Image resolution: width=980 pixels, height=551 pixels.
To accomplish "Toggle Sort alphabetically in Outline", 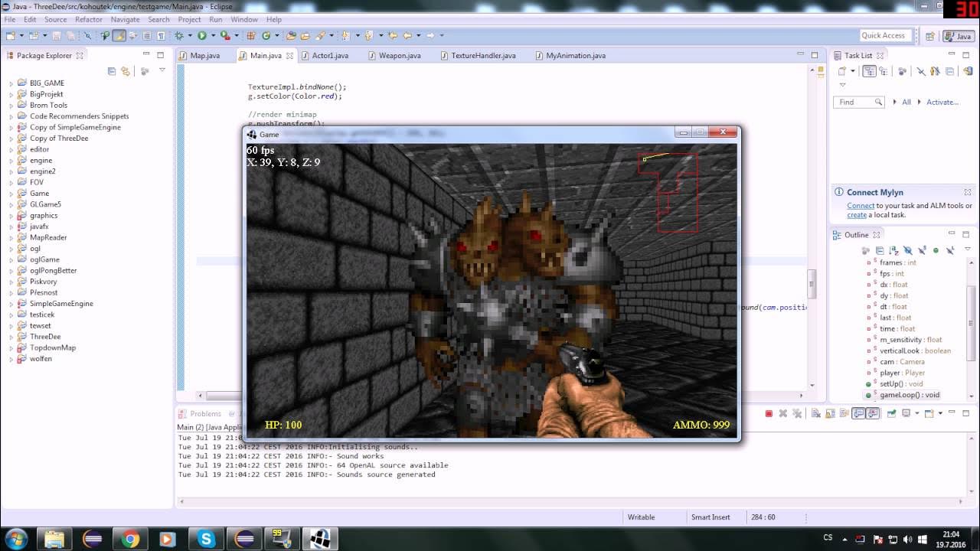I will [893, 250].
